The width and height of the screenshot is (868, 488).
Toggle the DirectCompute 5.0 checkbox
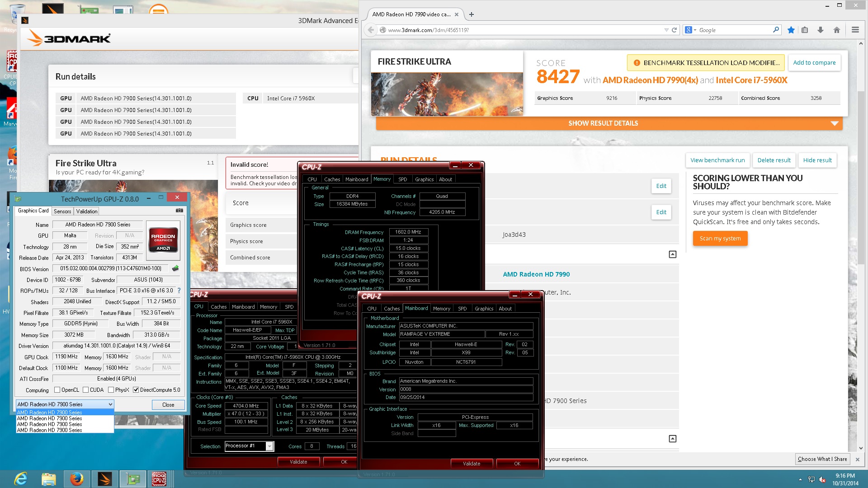pos(136,389)
